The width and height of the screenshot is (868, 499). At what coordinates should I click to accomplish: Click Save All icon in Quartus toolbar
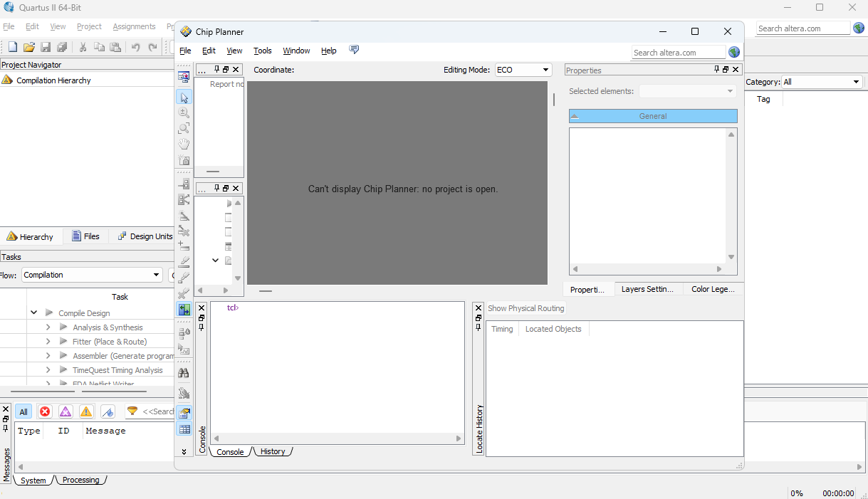pyautogui.click(x=62, y=47)
